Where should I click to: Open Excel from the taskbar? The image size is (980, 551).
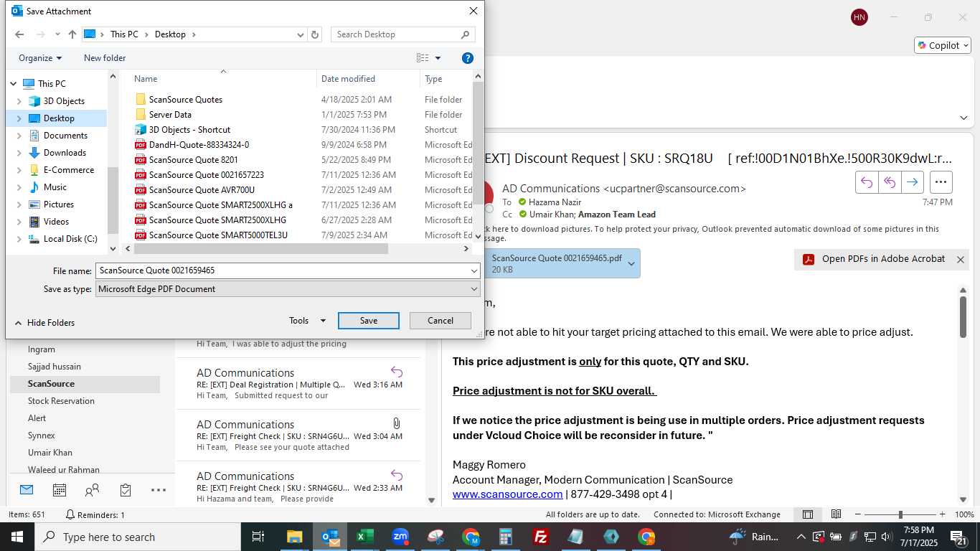click(x=365, y=537)
